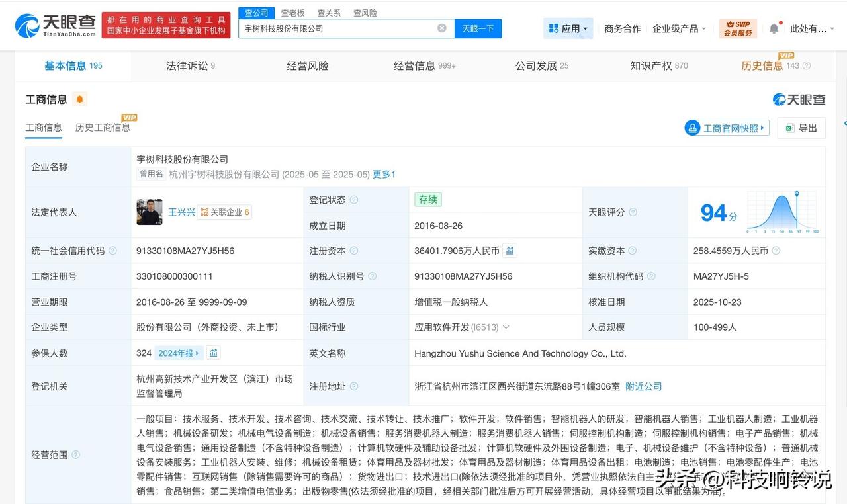Viewport: 847px width, 504px height.
Task: Clear the search box using the X icon
Action: click(x=441, y=28)
